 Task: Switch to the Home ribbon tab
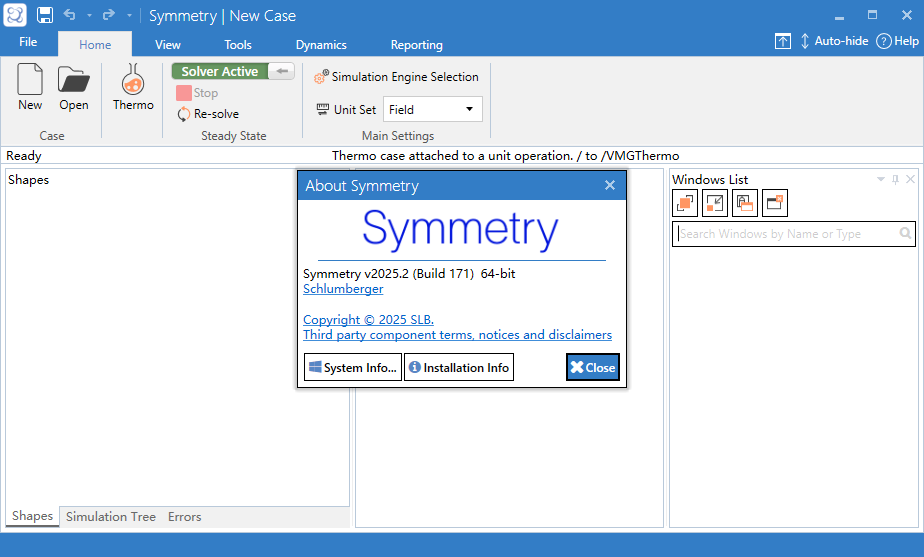pyautogui.click(x=95, y=45)
